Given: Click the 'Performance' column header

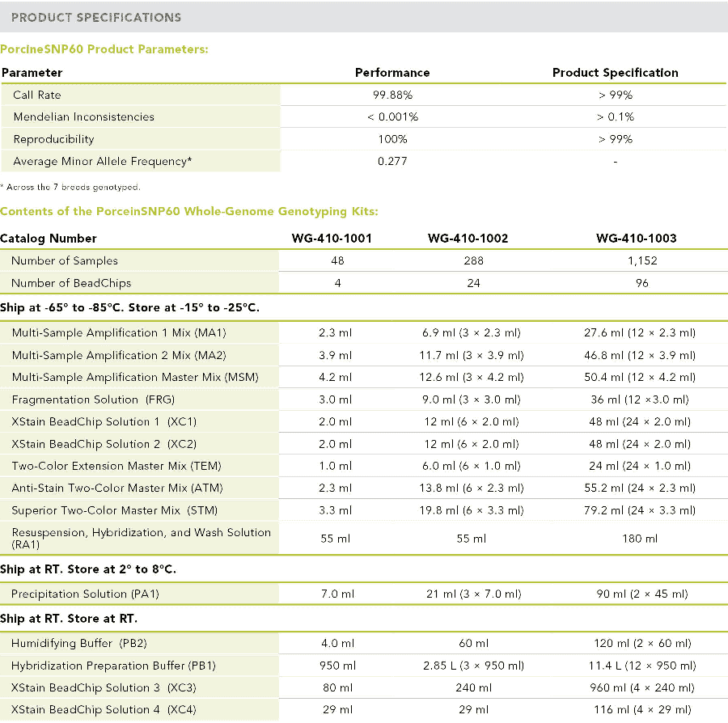Looking at the screenshot, I should coord(392,73).
